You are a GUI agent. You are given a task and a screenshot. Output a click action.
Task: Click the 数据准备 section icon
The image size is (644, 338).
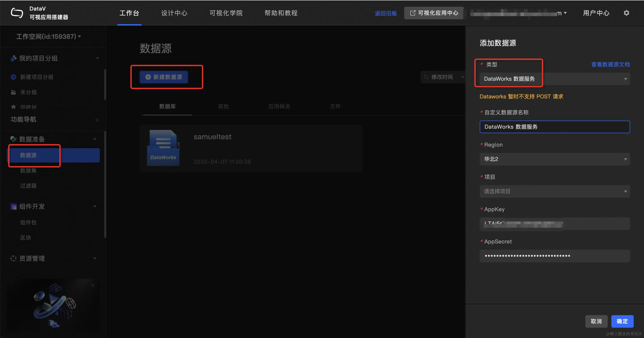pyautogui.click(x=13, y=139)
